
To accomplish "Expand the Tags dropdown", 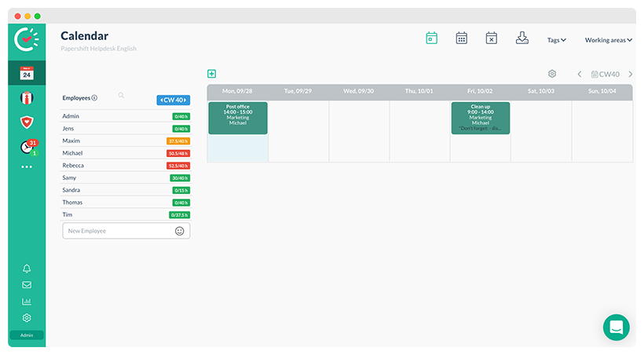I will [x=557, y=40].
